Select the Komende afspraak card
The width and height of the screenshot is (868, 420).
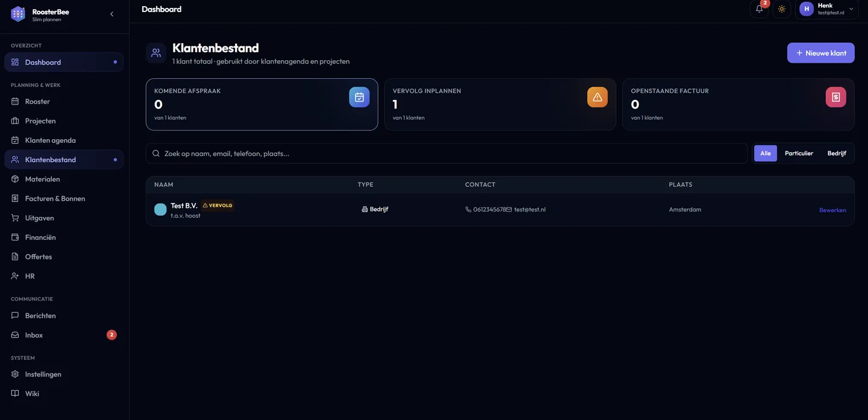262,104
